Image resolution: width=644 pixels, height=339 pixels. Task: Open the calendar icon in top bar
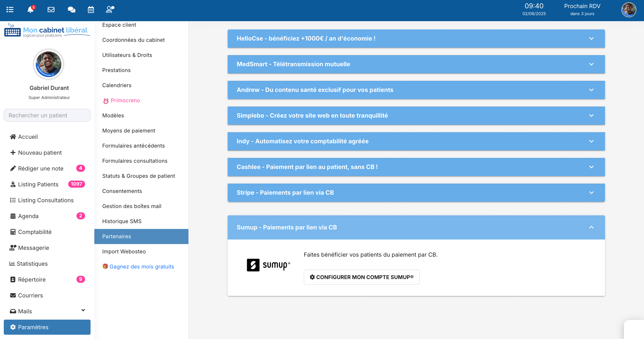click(91, 10)
